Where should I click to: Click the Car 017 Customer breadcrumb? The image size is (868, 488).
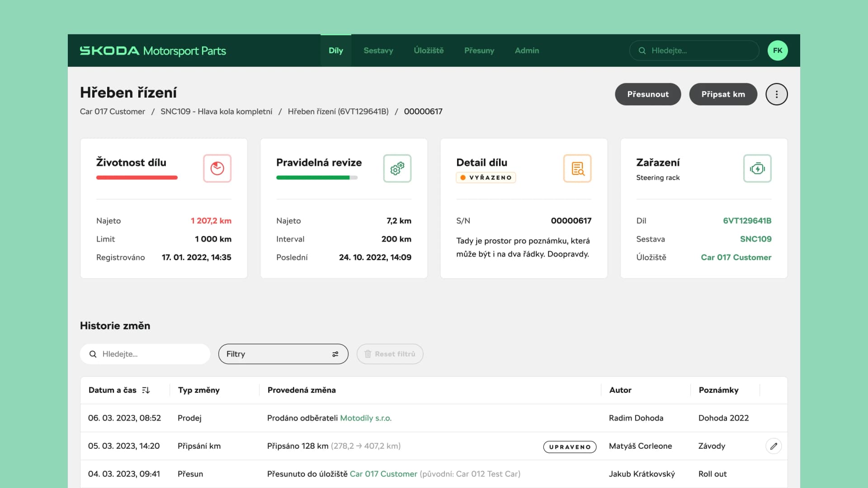tap(113, 112)
